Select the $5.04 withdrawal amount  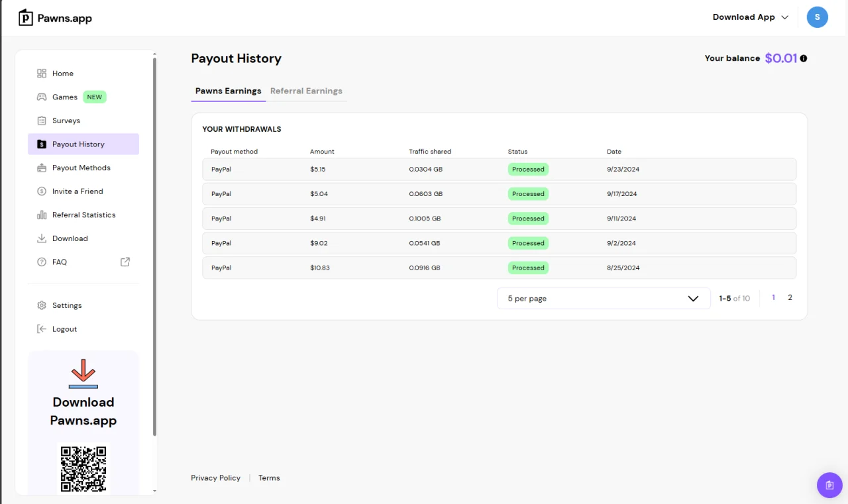click(319, 194)
